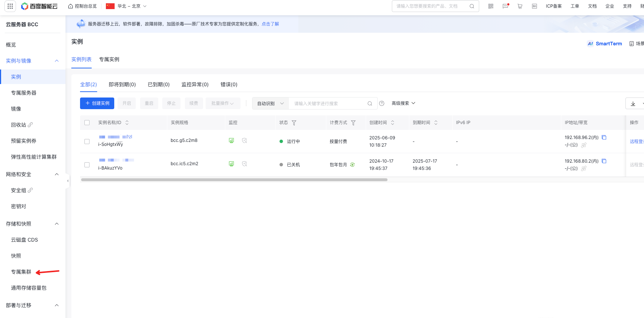
Task: Collapse the left sidebar handle
Action: (68, 181)
